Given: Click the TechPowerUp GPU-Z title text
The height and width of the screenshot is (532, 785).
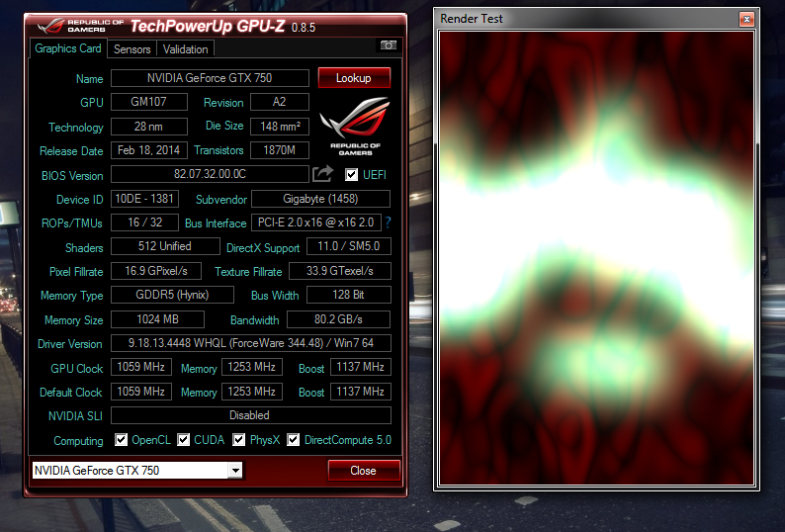Looking at the screenshot, I should tap(208, 26).
